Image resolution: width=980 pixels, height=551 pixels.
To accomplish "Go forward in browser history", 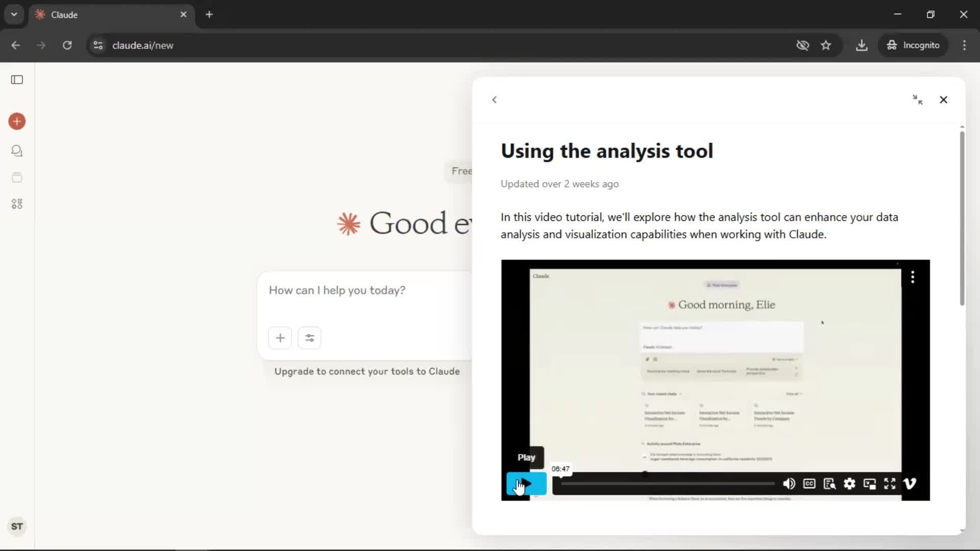I will tap(41, 45).
